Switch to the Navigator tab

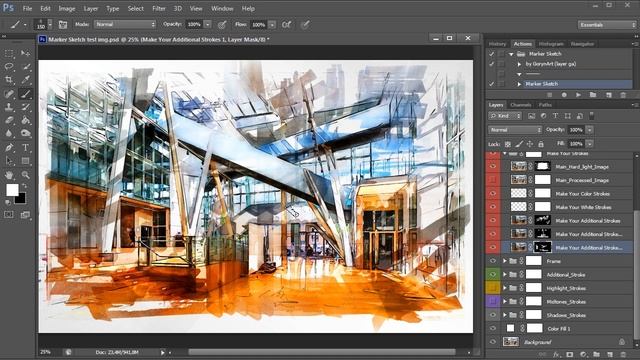582,44
